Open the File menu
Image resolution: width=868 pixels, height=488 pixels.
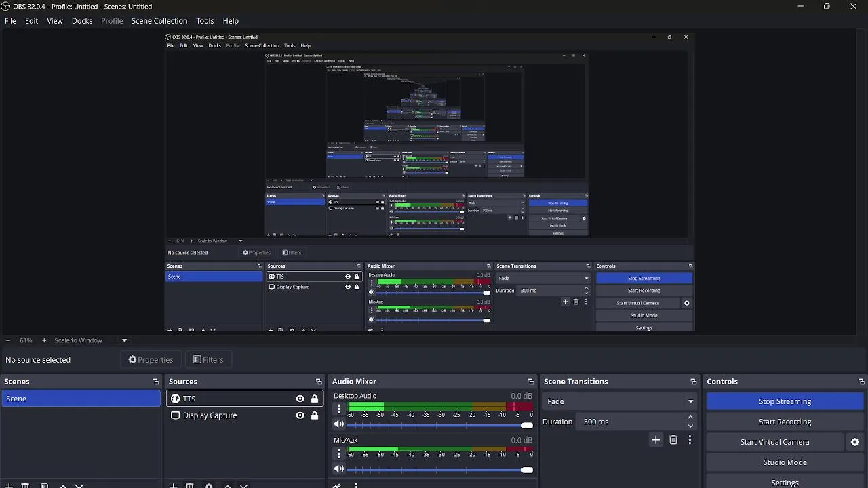(x=10, y=21)
